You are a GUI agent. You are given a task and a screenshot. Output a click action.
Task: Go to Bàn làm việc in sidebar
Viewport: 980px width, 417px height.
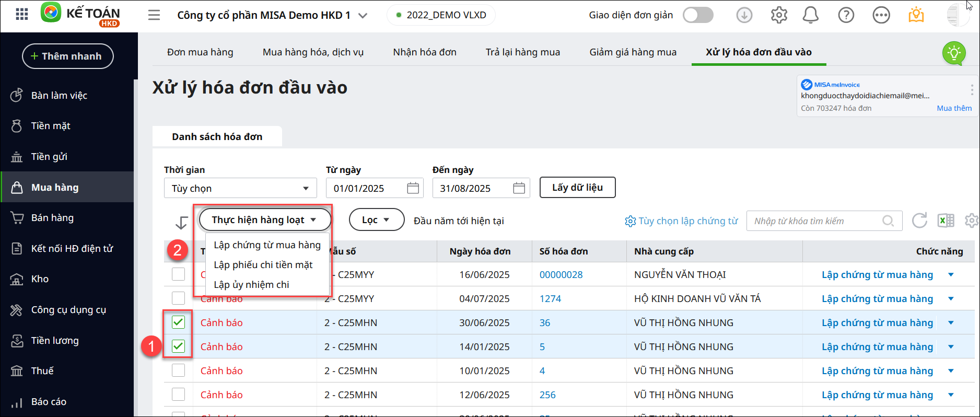(x=67, y=95)
